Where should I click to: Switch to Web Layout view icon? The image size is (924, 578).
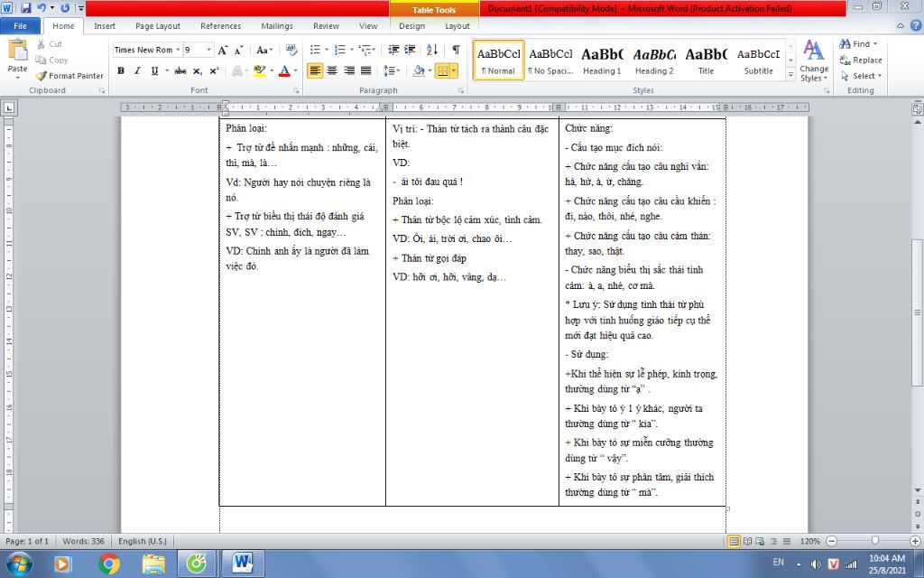tap(760, 541)
